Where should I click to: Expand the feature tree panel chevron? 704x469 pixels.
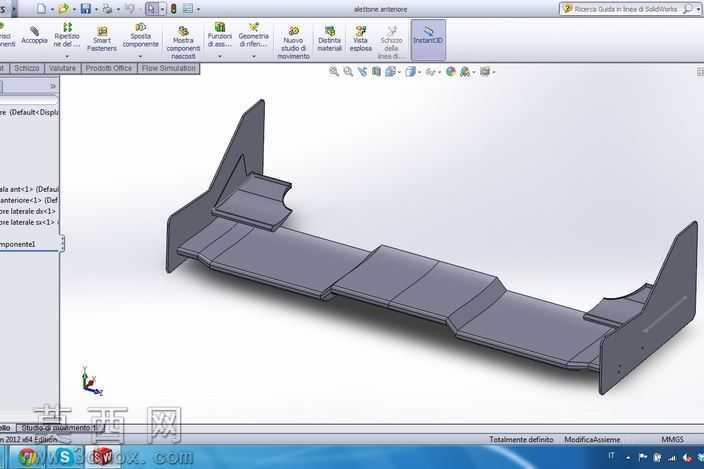[x=53, y=86]
